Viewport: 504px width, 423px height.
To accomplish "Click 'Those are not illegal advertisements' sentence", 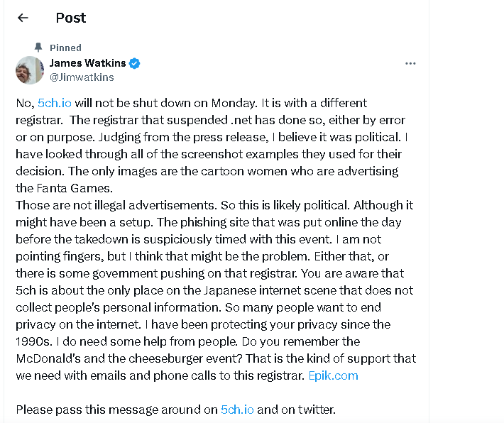I will tap(111, 205).
